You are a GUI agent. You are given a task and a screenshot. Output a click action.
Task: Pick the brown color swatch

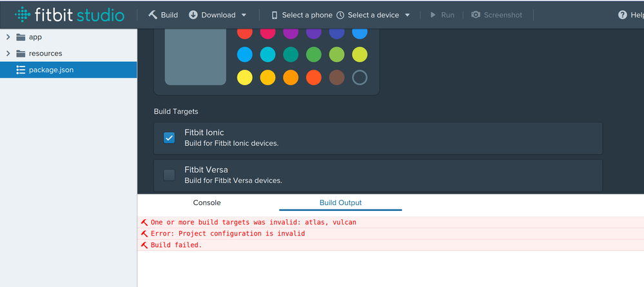click(337, 77)
